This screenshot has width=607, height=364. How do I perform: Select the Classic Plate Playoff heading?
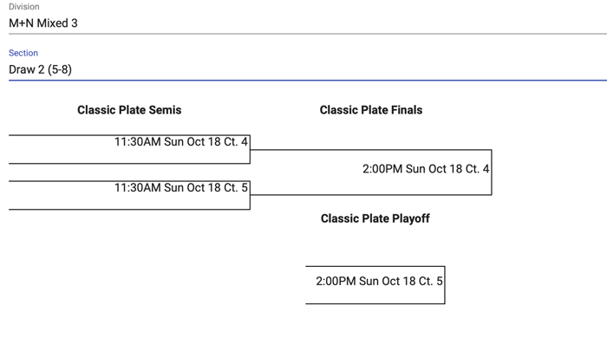375,218
